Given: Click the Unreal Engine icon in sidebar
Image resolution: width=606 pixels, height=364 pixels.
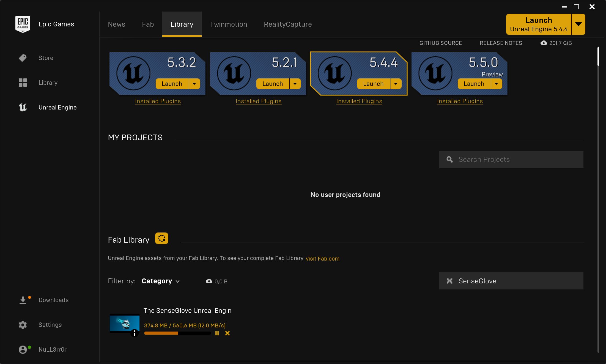Looking at the screenshot, I should coord(23,107).
